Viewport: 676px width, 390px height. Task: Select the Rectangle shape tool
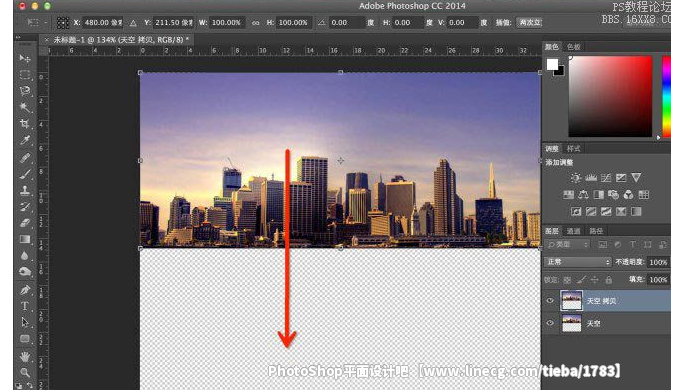25,339
